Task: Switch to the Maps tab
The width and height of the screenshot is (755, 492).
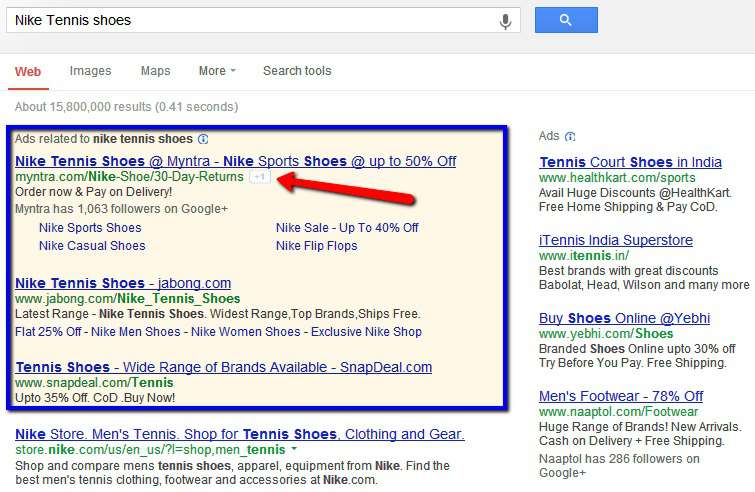Action: coord(156,71)
